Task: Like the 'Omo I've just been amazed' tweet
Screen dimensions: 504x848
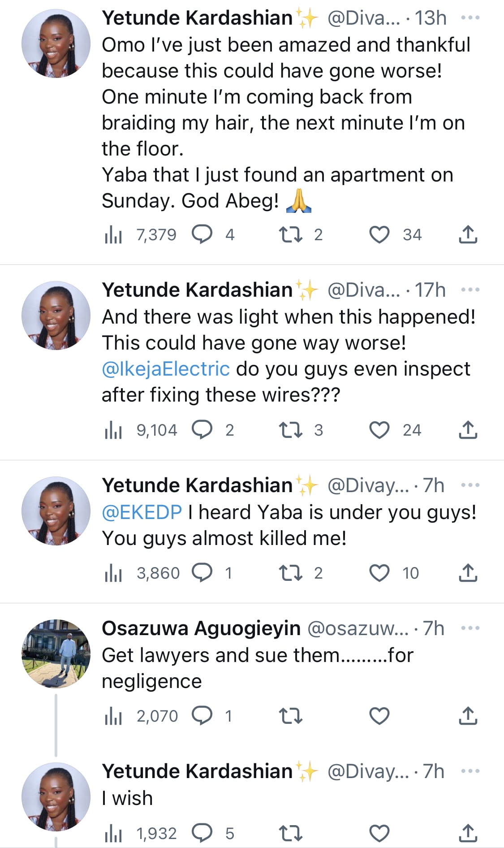Action: pyautogui.click(x=379, y=235)
